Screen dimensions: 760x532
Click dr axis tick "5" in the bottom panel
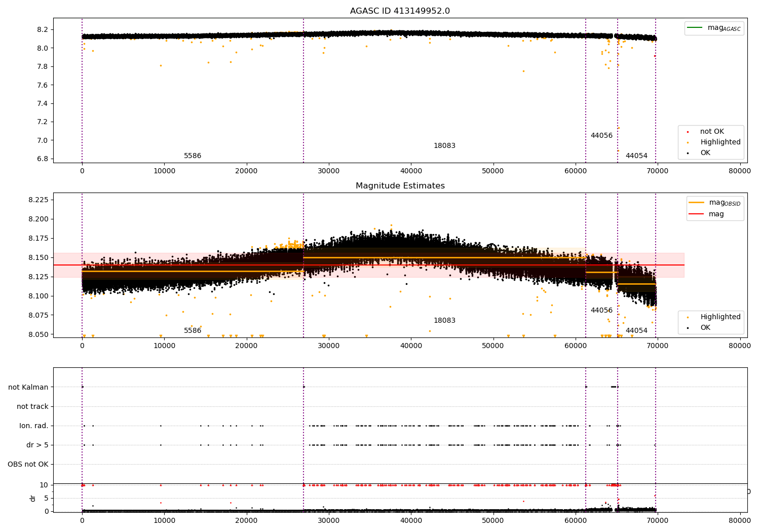[x=47, y=499]
